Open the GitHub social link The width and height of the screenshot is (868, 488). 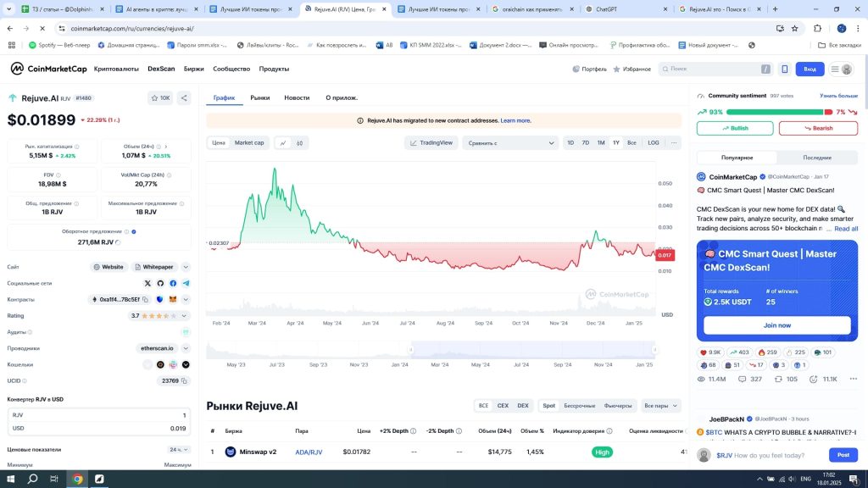pos(160,283)
